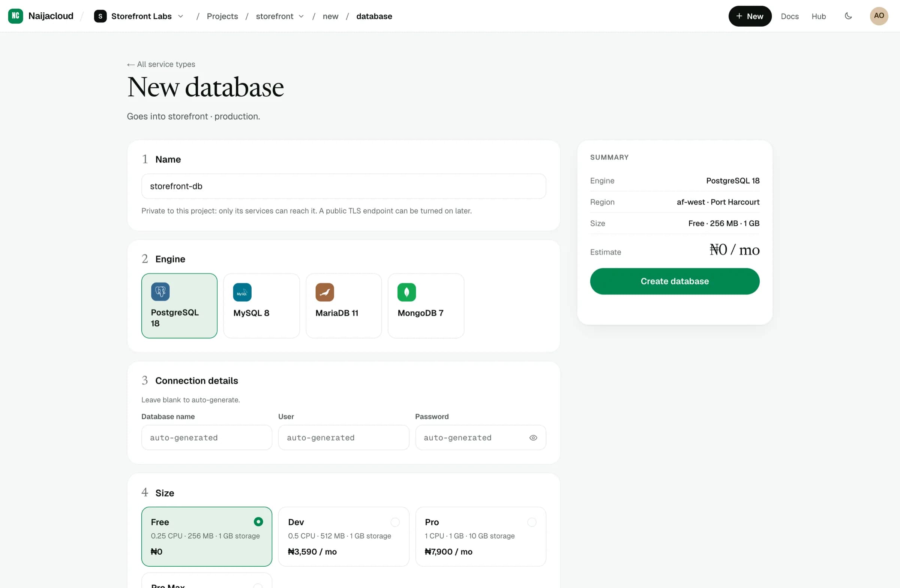Toggle dark mode with the moon icon

(x=848, y=16)
